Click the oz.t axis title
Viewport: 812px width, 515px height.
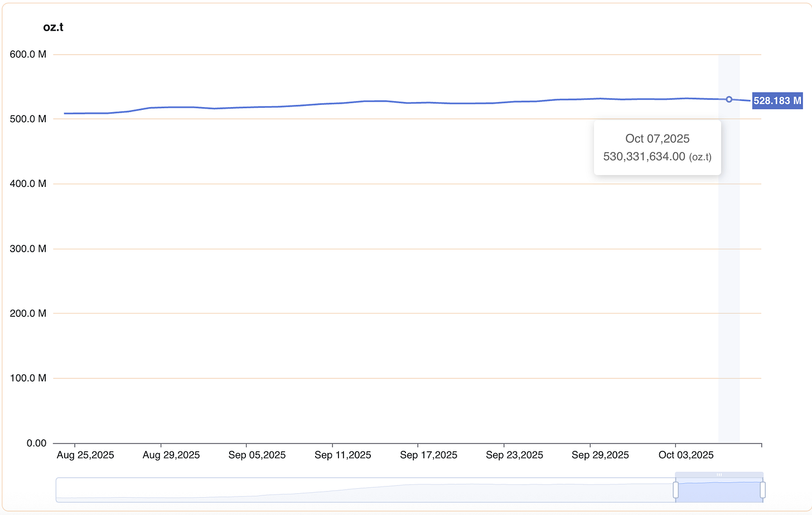coord(53,27)
